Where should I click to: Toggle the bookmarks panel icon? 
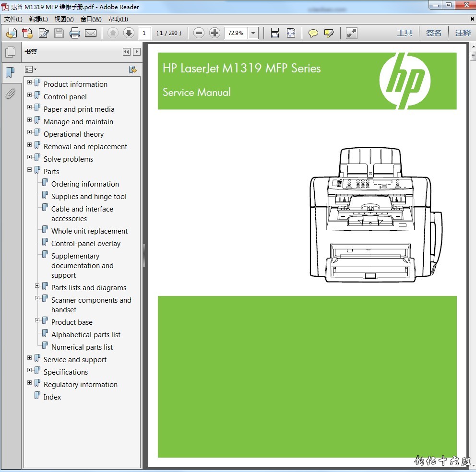[x=10, y=73]
